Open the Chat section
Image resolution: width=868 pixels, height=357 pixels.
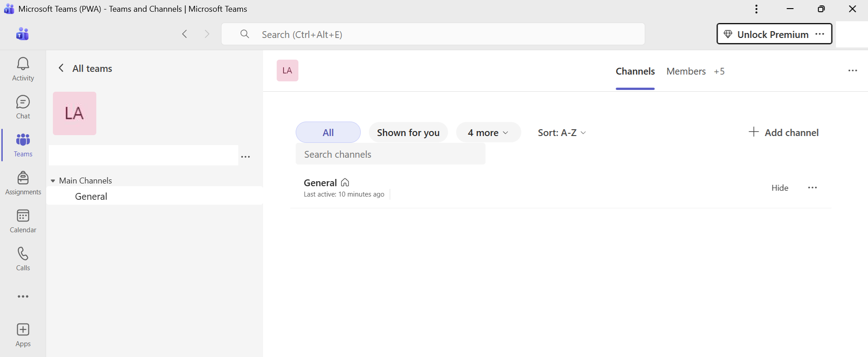coord(23,107)
